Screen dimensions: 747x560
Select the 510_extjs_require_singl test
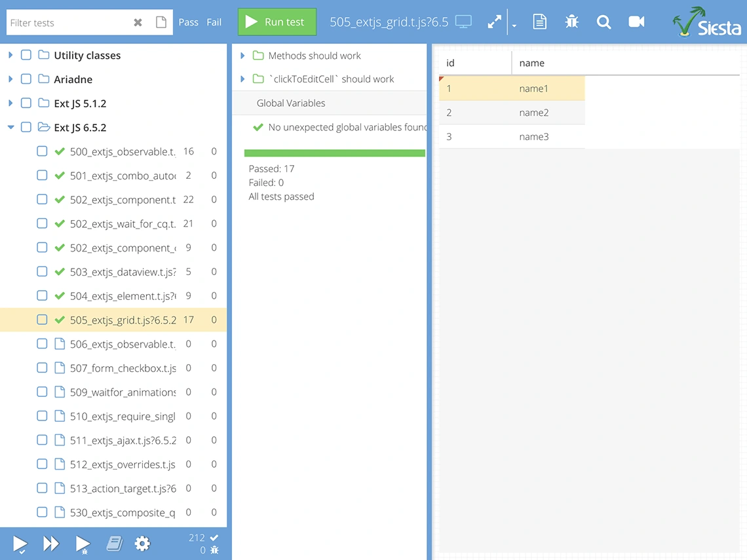coord(113,416)
